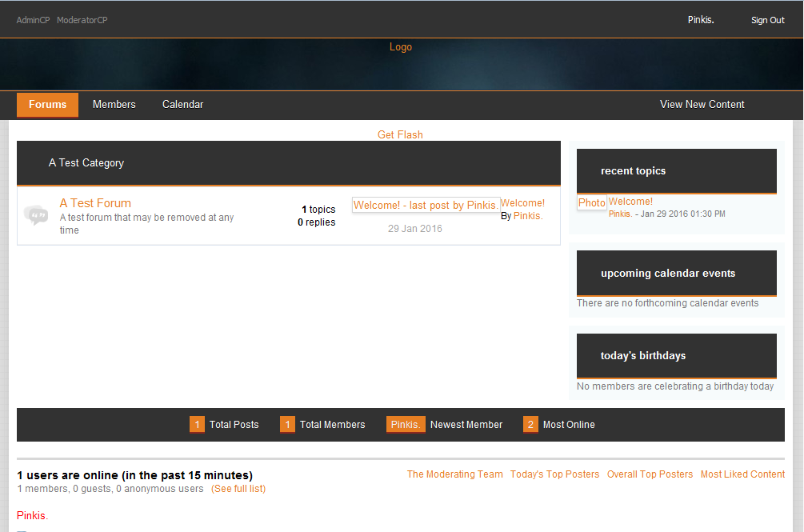Click 'No members are celebrating a birthday today'
The height and width of the screenshot is (532, 804).
675,386
